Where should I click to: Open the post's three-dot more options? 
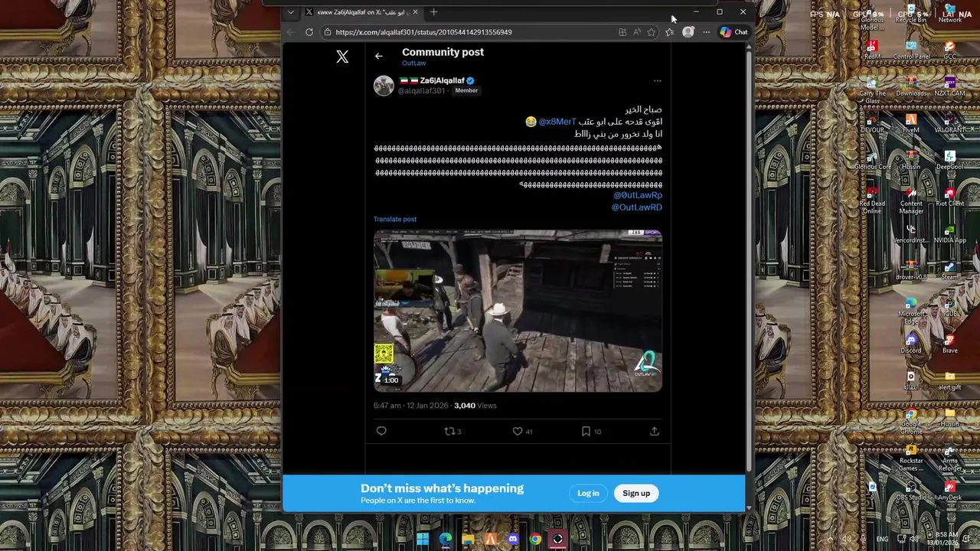[x=657, y=81]
